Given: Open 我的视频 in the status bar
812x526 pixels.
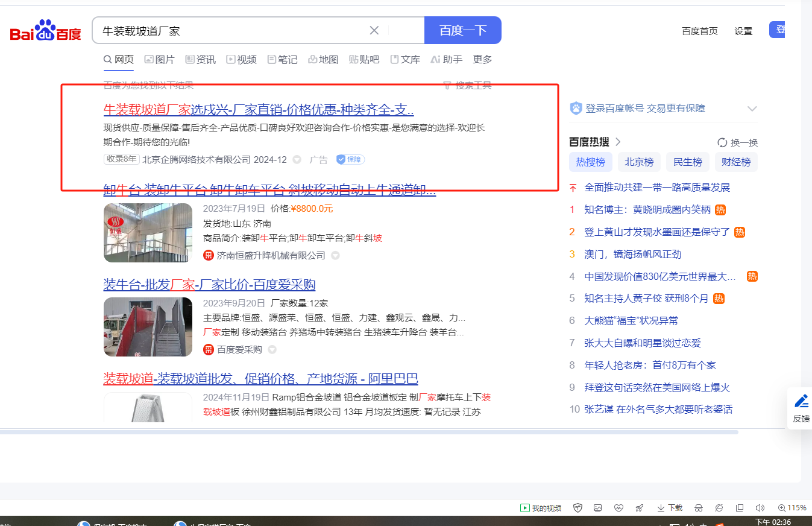Looking at the screenshot, I should point(541,508).
